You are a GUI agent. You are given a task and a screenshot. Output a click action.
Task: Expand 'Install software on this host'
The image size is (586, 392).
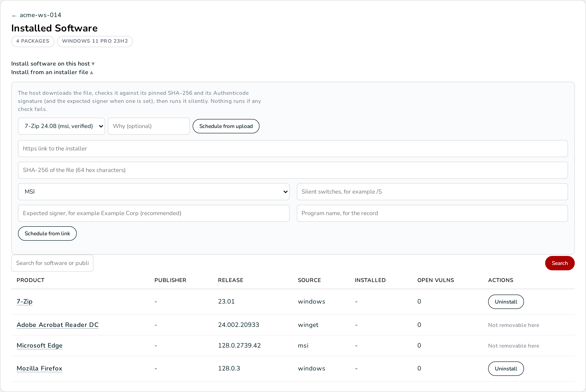click(x=53, y=64)
